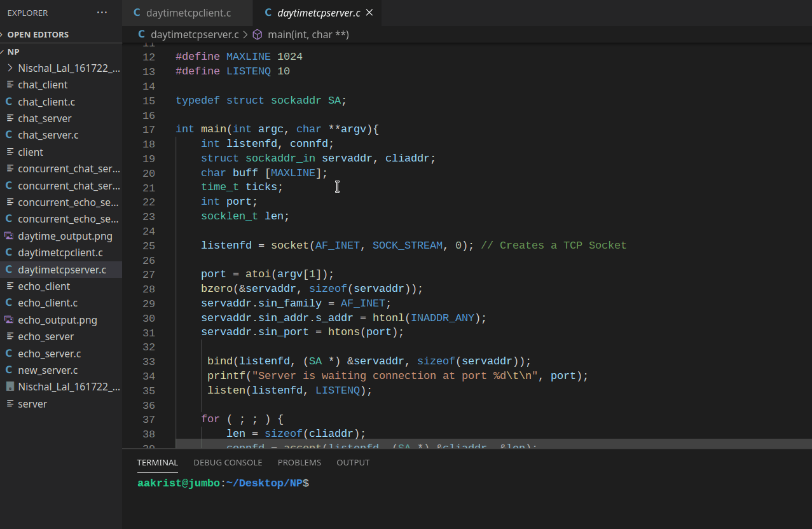The width and height of the screenshot is (812, 529).
Task: Click the C icon beside echo_server.c
Action: tap(9, 354)
